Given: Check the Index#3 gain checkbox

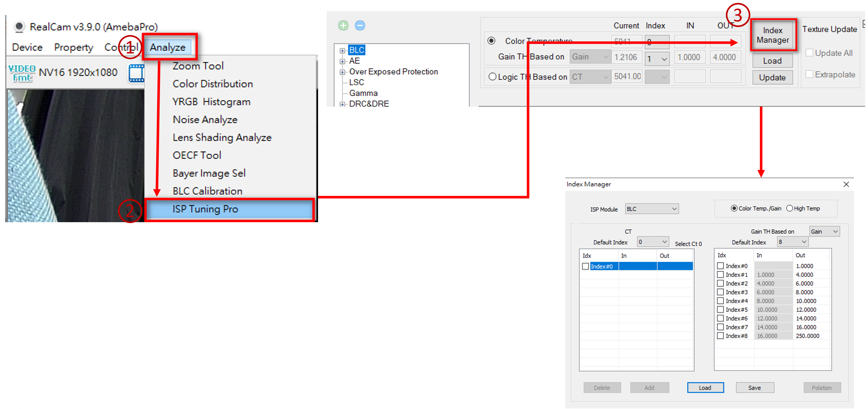Looking at the screenshot, I should point(720,292).
